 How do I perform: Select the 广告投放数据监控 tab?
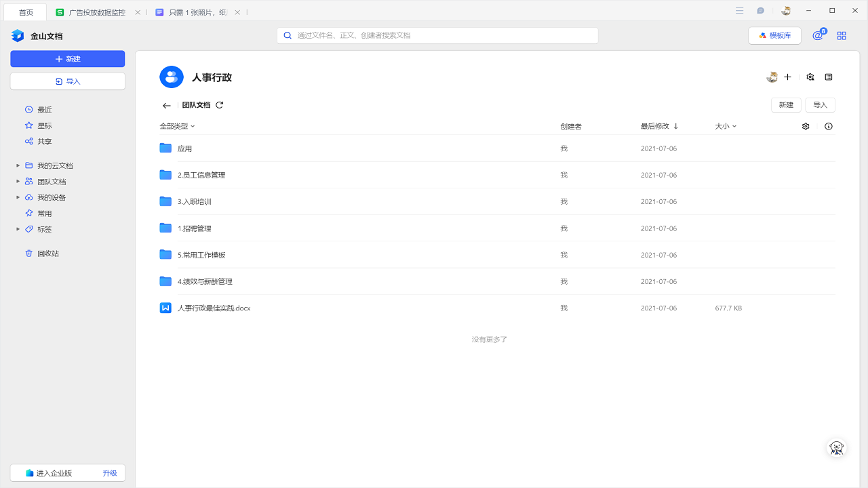[95, 12]
